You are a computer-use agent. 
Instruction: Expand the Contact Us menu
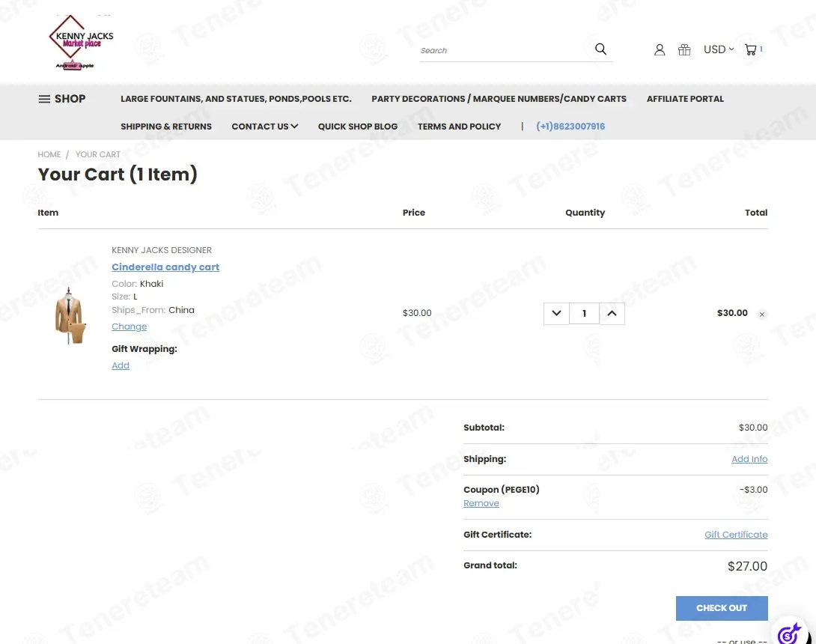[265, 127]
